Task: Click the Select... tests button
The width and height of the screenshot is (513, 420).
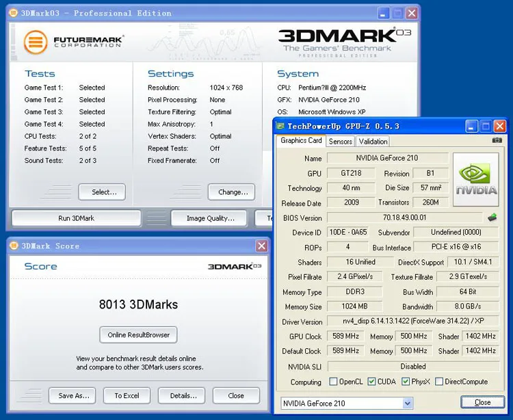Action: tap(102, 192)
